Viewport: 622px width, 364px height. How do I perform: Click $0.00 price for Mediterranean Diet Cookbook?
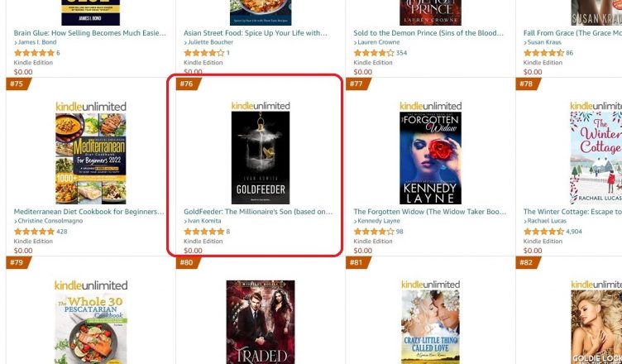pyautogui.click(x=23, y=251)
